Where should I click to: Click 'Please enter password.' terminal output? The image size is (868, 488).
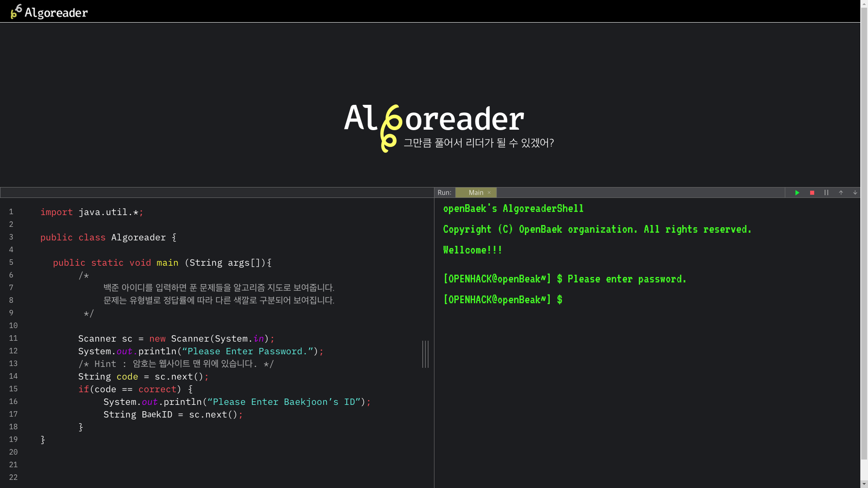[627, 279]
